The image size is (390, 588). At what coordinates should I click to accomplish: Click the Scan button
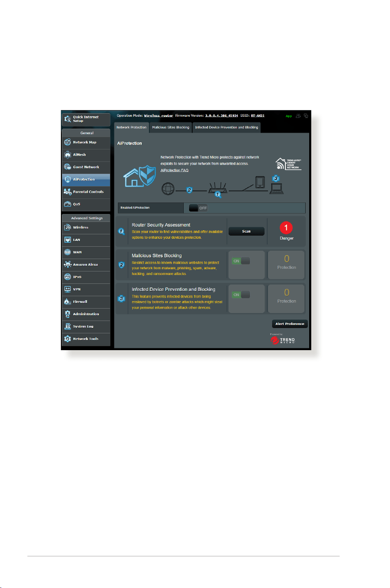click(246, 231)
